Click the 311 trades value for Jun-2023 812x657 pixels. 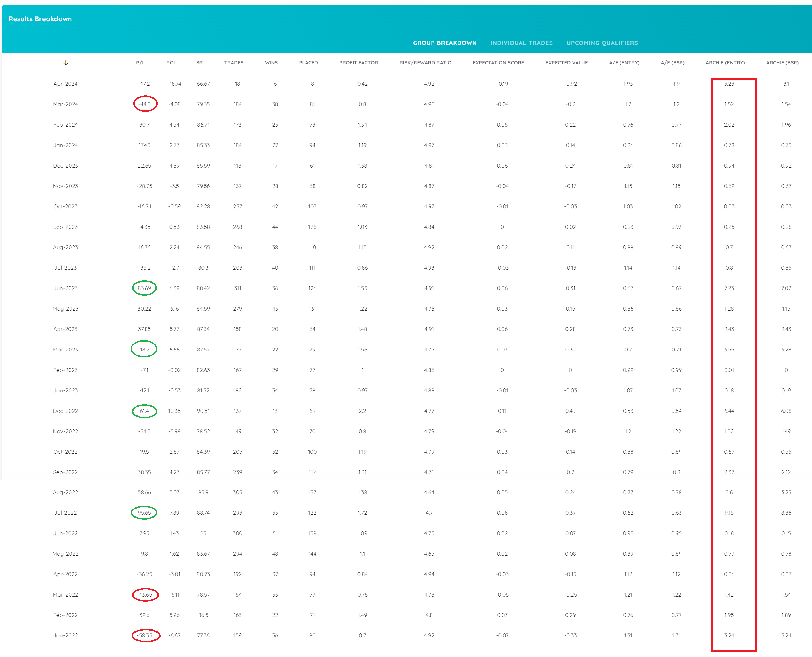tap(237, 288)
